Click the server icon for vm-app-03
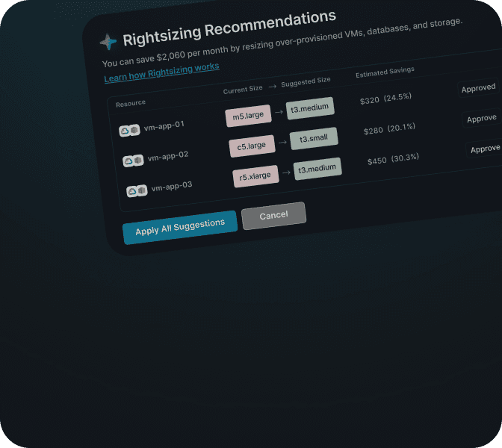Viewport: 502px width, 448px height. tap(142, 190)
